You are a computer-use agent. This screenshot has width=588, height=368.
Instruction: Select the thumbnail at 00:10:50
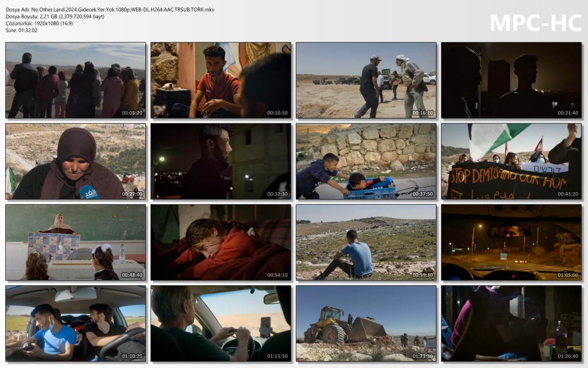pyautogui.click(x=221, y=80)
